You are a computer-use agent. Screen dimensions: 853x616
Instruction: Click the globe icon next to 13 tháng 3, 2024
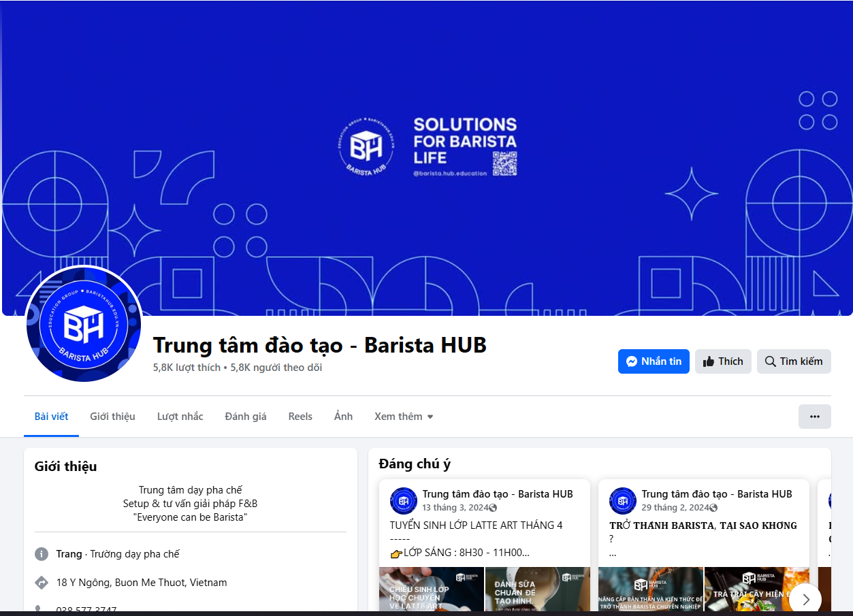[x=493, y=508]
